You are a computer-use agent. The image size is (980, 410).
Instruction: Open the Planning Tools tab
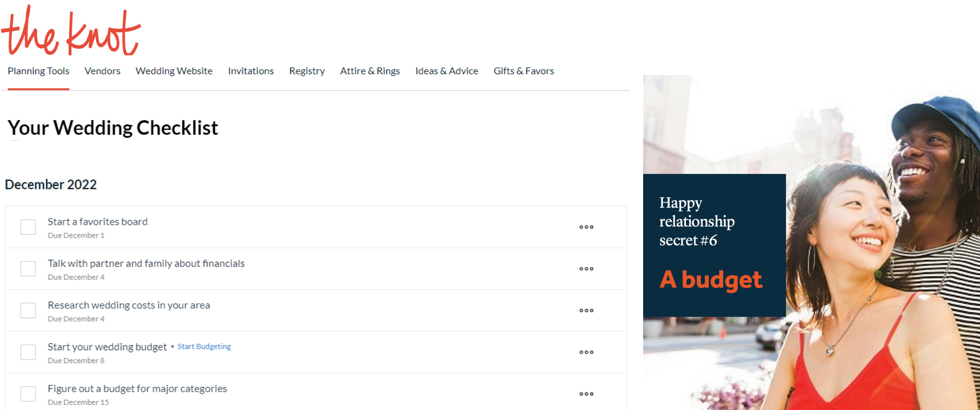click(39, 71)
